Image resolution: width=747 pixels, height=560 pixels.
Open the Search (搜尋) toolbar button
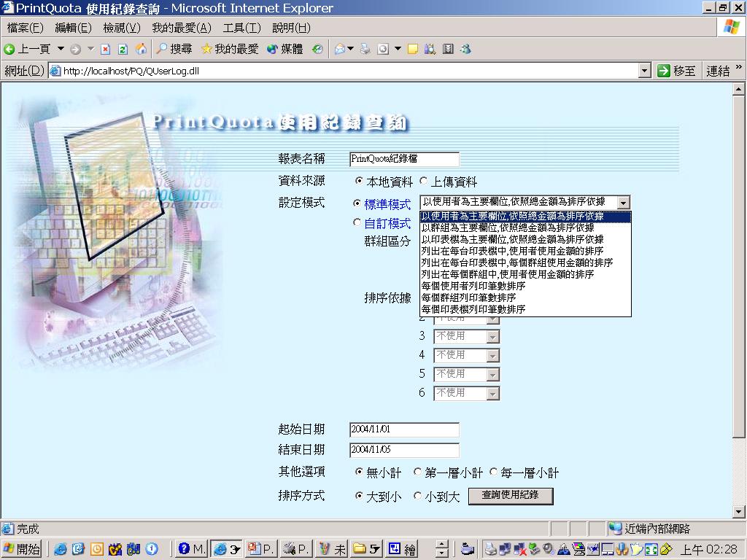tap(174, 49)
